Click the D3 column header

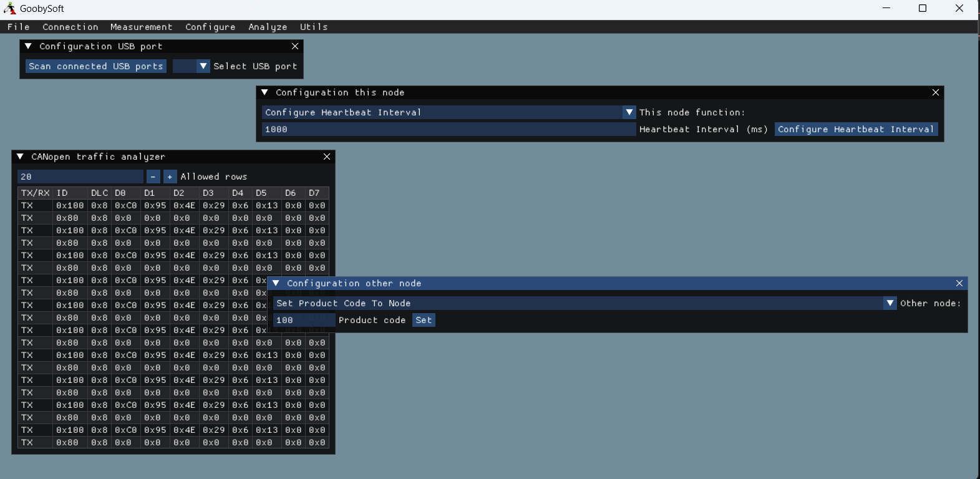pos(214,193)
